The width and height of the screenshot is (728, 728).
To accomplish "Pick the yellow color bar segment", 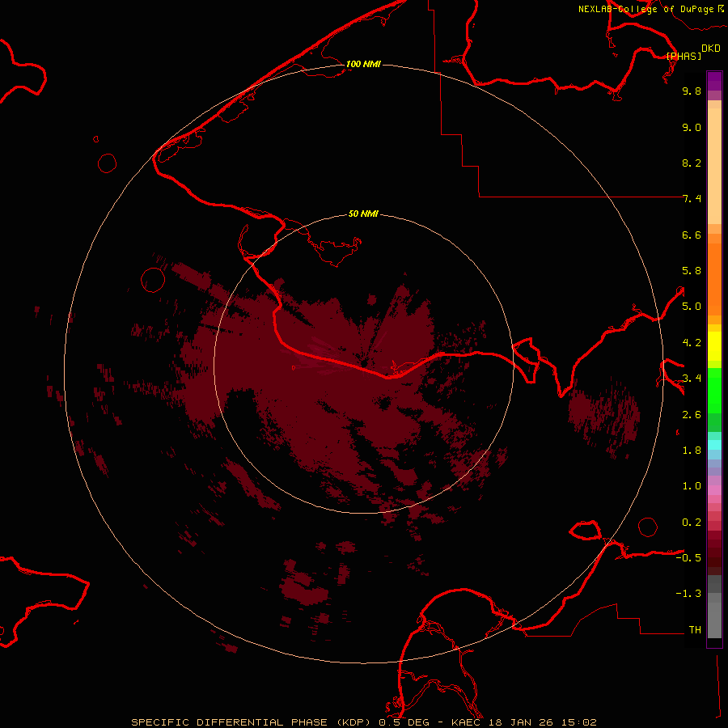I will coord(714,346).
